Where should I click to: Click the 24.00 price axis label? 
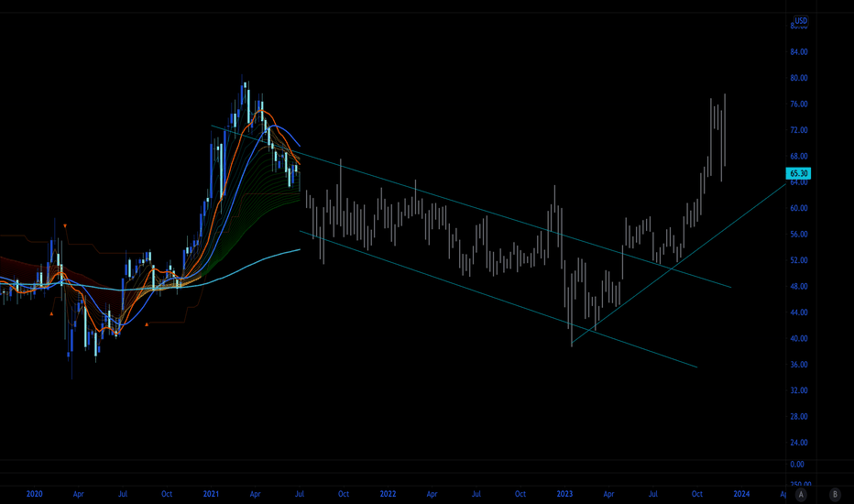pyautogui.click(x=799, y=443)
